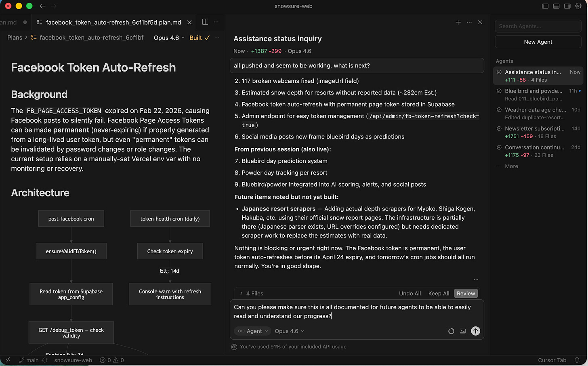Click the context usage ring icon
This screenshot has height=366, width=588.
(x=451, y=331)
